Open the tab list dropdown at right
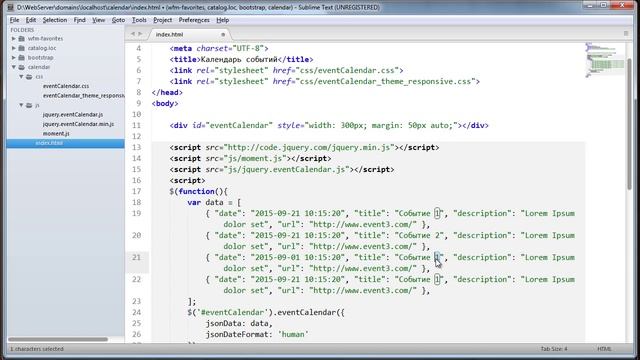Viewport: 640px width, 360px height. 626,33
